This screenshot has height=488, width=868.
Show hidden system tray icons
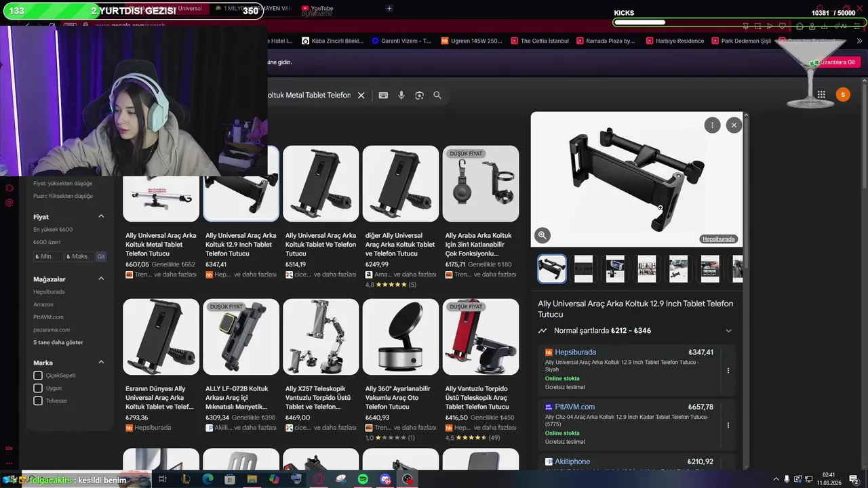pyautogui.click(x=776, y=479)
